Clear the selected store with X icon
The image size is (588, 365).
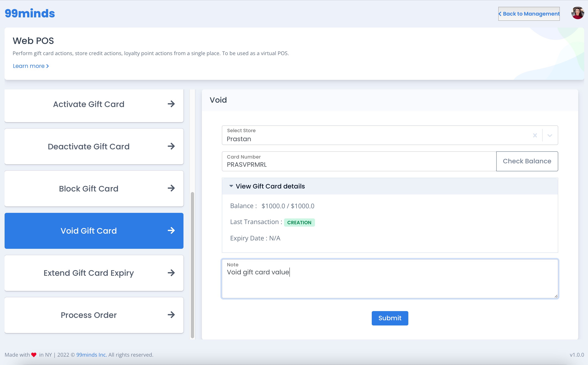click(535, 135)
